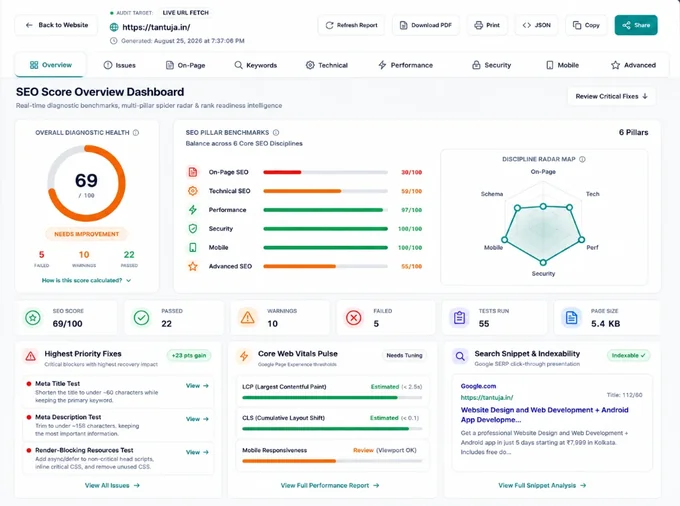Click the globe icon beside the URL
680x506 pixels.
(114, 27)
